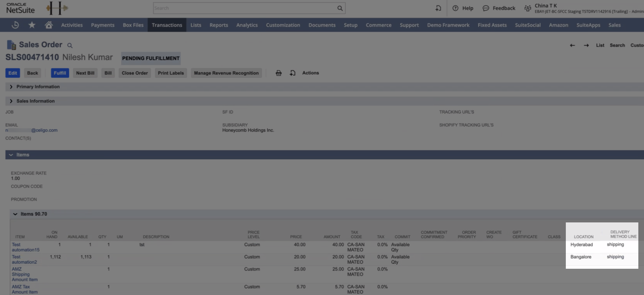
Task: Expand the Primary Information section
Action: [x=11, y=87]
